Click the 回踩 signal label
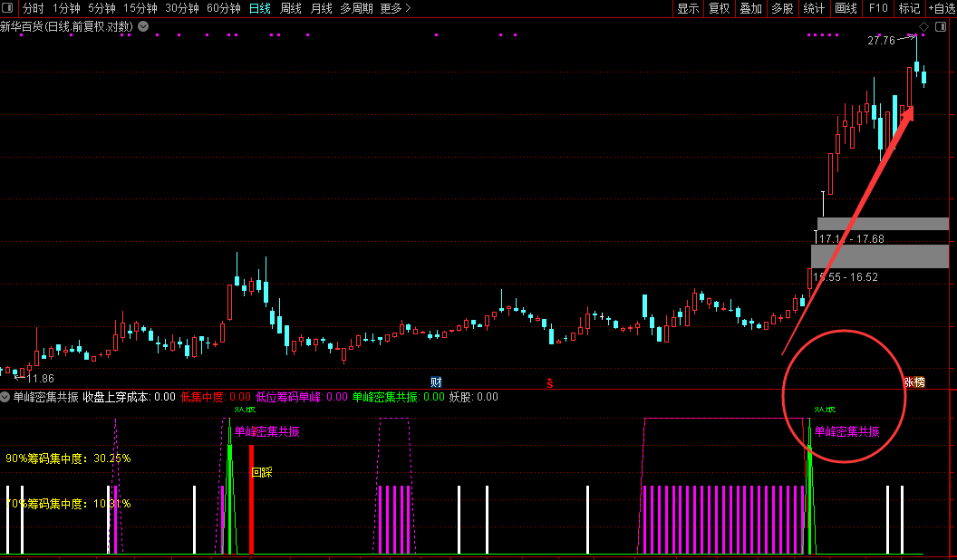The height and width of the screenshot is (560, 957). pos(262,472)
